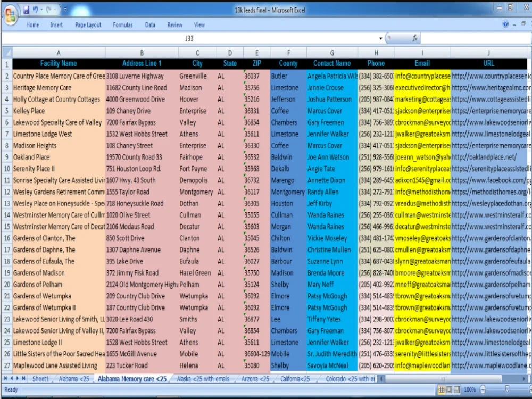The image size is (532, 399).
Task: Save the workbook from Quick Access toolbar
Action: [26, 10]
